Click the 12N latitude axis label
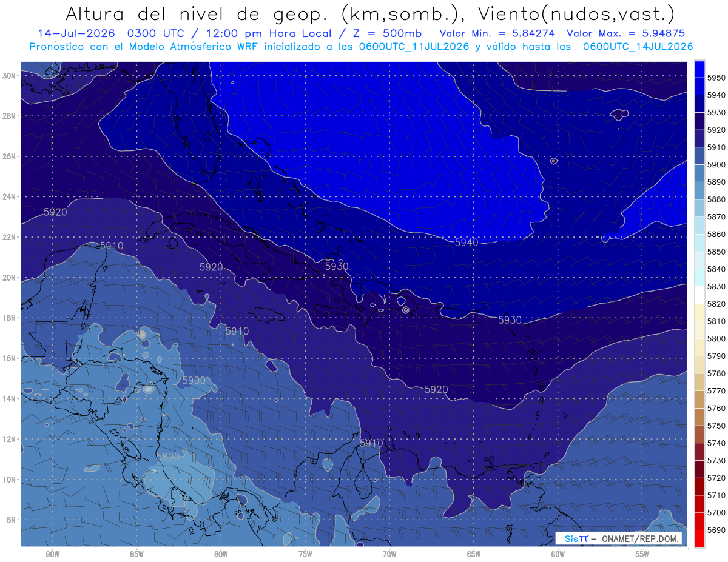Screen dimensions: 728x562 click(9, 439)
